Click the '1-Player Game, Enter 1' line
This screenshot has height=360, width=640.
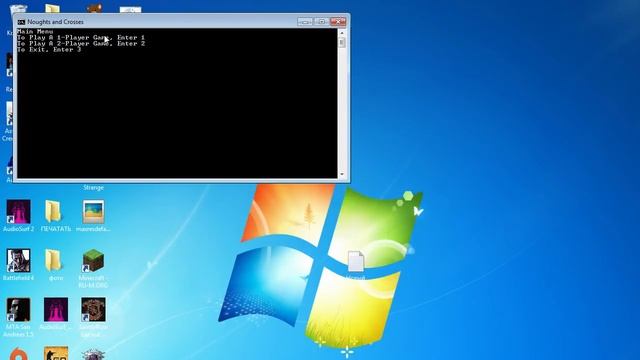81,38
